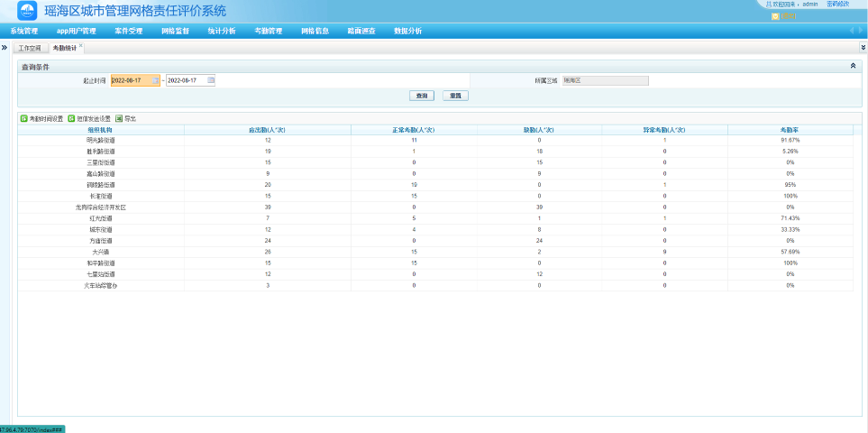Click the 考勤率 column header
This screenshot has height=433, width=868.
[x=790, y=130]
